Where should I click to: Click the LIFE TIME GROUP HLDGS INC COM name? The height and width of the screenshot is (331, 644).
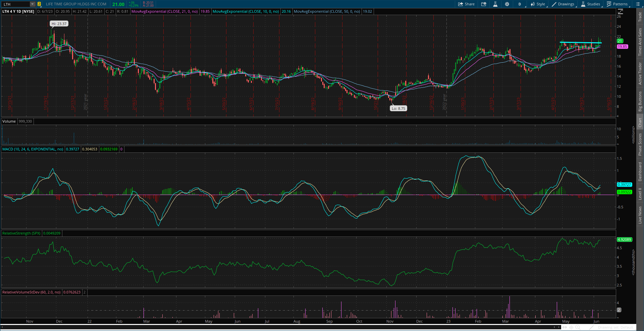[x=76, y=4]
